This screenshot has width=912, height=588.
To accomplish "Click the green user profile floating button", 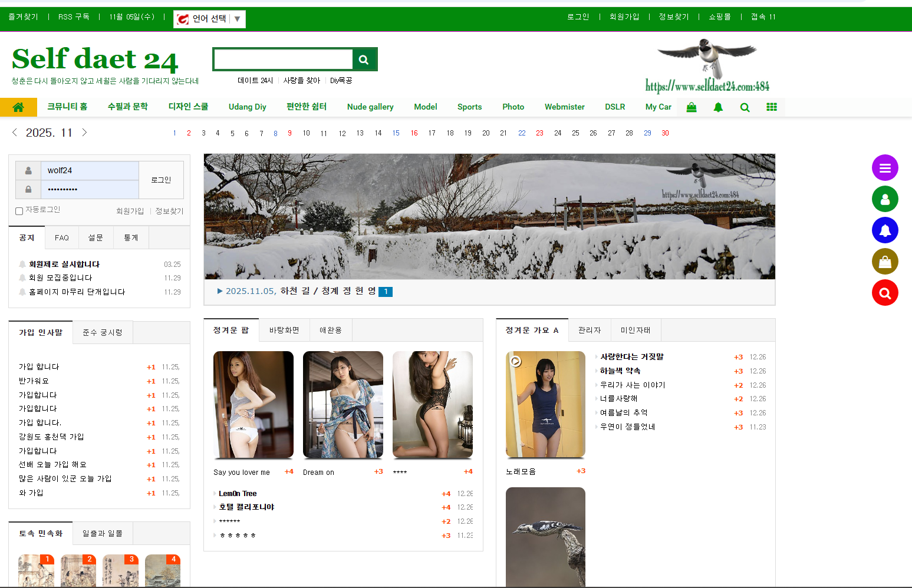I will 884,199.
